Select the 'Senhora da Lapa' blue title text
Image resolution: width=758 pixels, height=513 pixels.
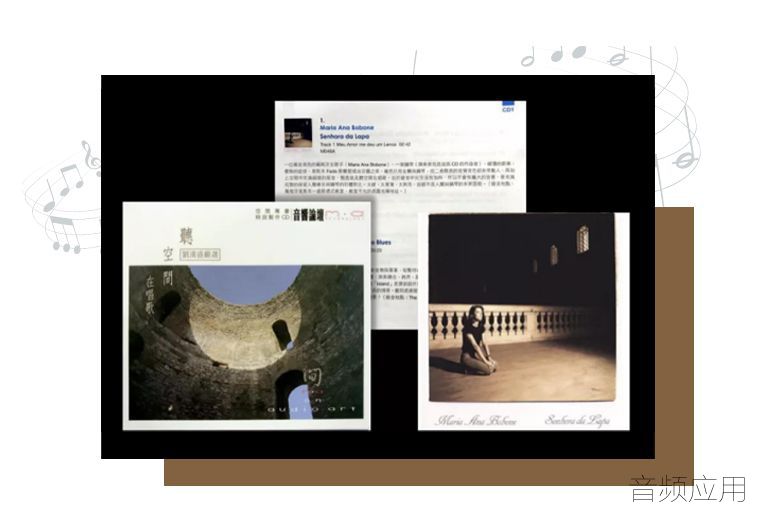pyautogui.click(x=344, y=136)
